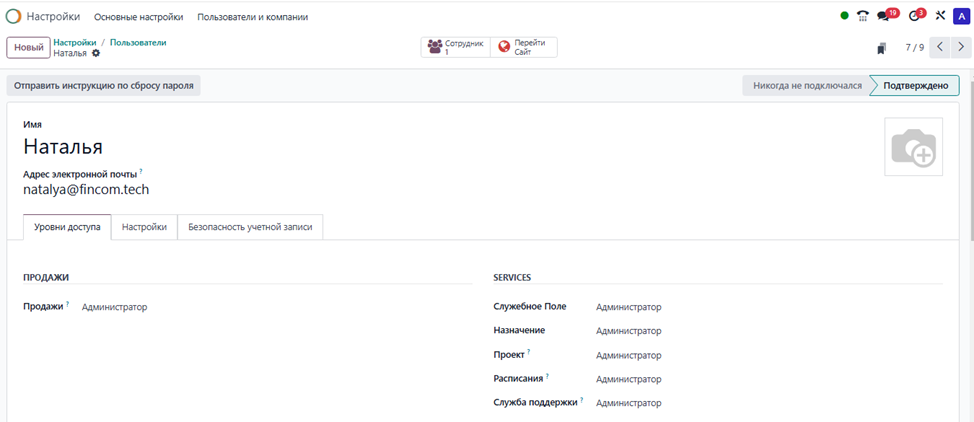Click the user photo placeholder

click(x=912, y=147)
